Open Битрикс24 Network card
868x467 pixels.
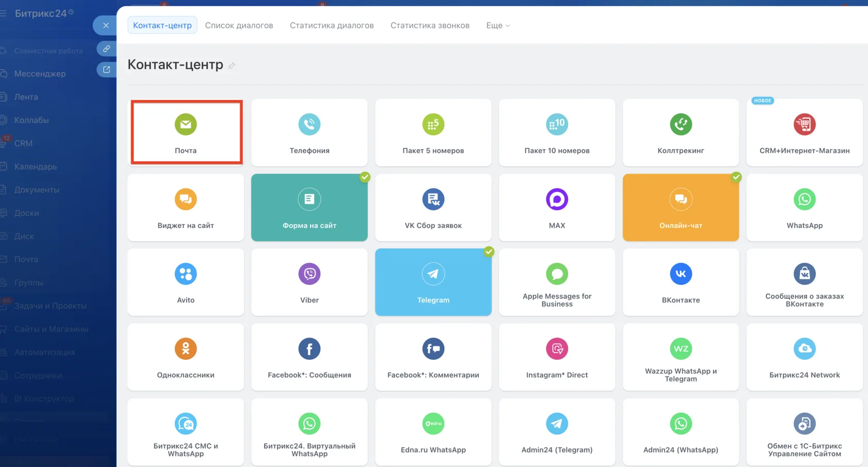(x=804, y=357)
